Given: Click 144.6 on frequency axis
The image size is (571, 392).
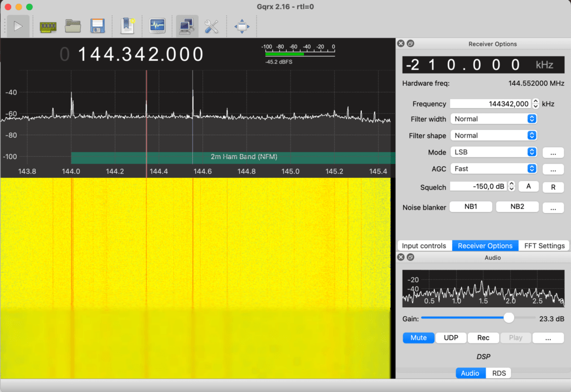Looking at the screenshot, I should pyautogui.click(x=202, y=171).
